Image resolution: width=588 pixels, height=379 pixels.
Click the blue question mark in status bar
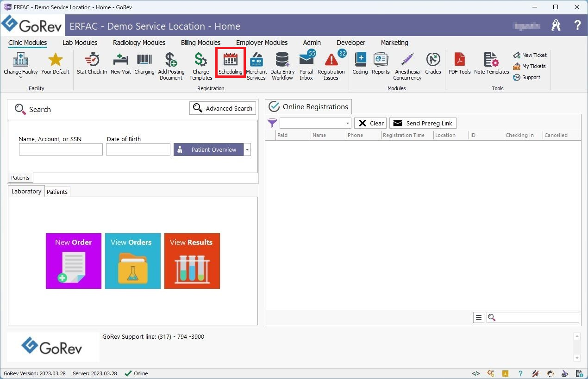point(520,373)
